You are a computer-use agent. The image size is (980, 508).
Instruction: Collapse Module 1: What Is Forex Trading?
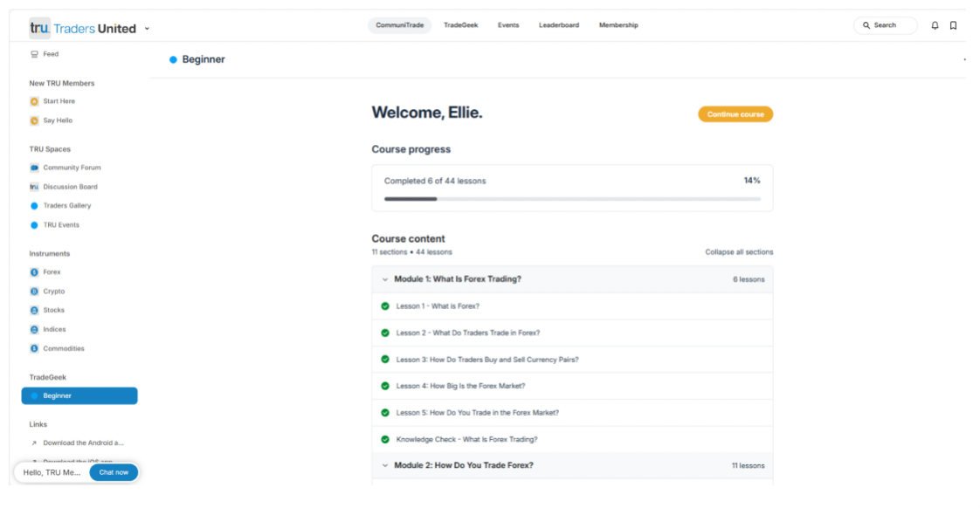pos(385,279)
